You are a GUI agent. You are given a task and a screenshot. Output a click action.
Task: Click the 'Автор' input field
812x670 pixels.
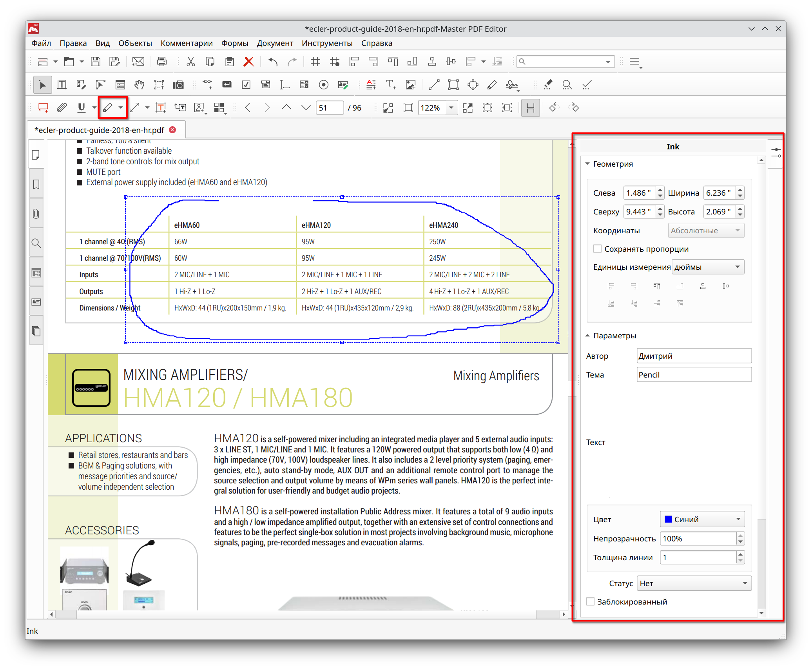(x=694, y=356)
